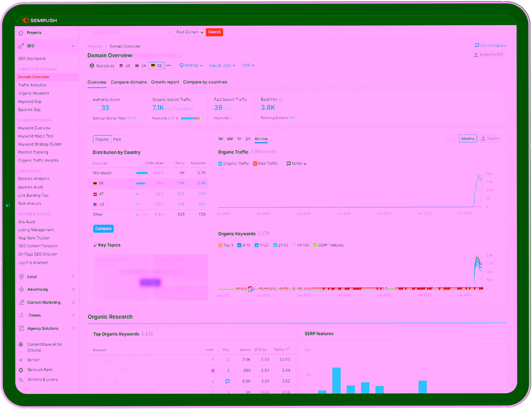Uncheck the Organic Traffic checkbox
This screenshot has width=532, height=409.
click(220, 164)
